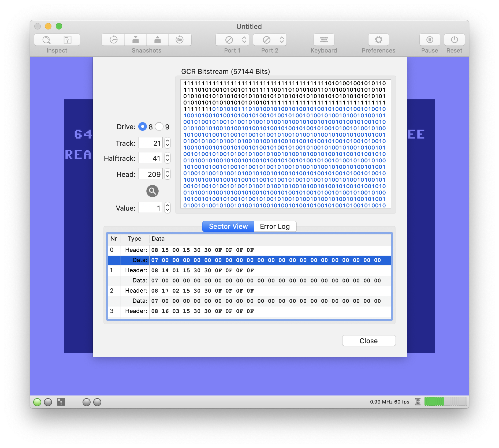Screen dimensions: 499x448
Task: Click the green drive LED in status bar
Action: coord(37,402)
